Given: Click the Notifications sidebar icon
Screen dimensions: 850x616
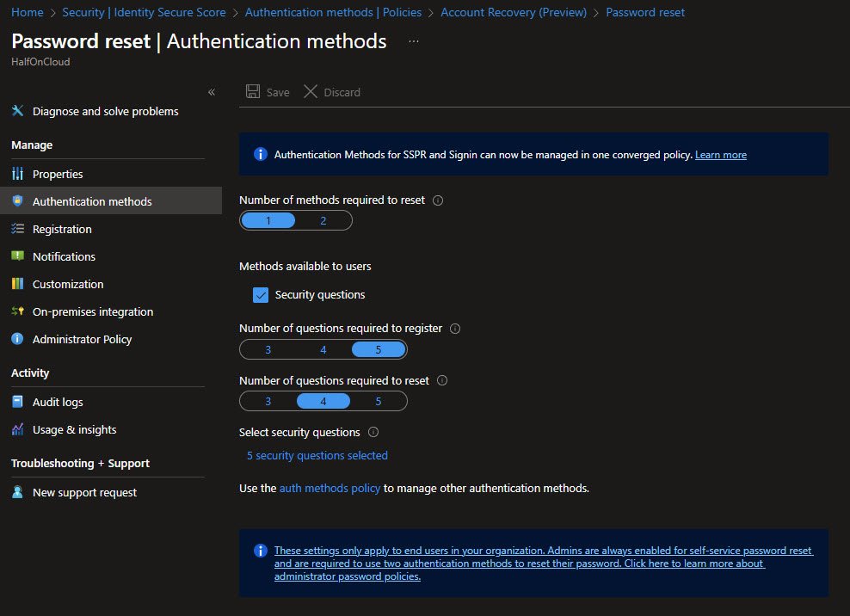Looking at the screenshot, I should [x=17, y=256].
